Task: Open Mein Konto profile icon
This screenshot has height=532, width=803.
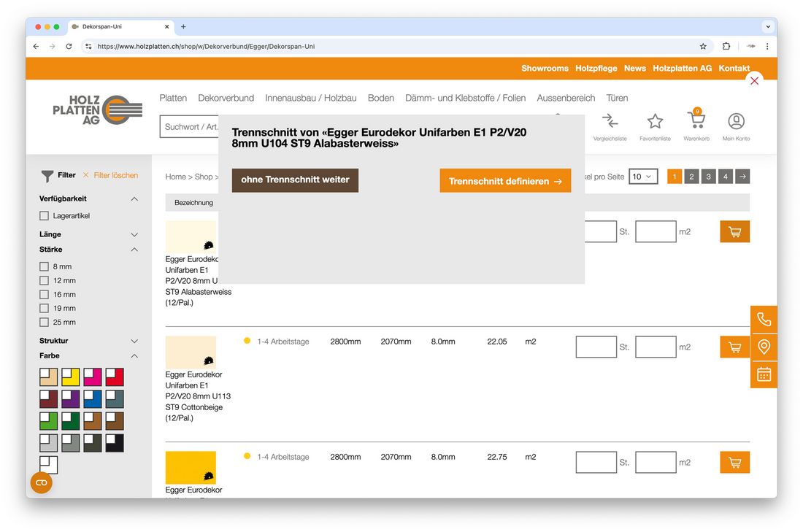Action: tap(736, 122)
